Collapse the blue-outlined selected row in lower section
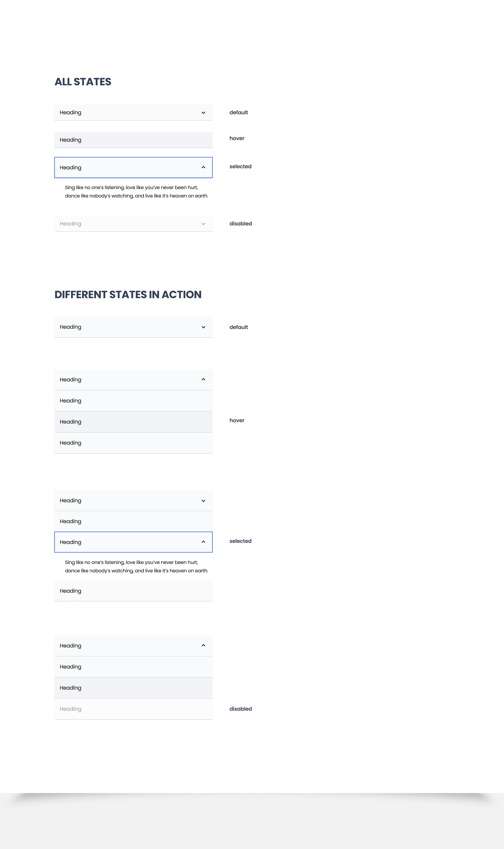The image size is (504, 849). click(203, 542)
